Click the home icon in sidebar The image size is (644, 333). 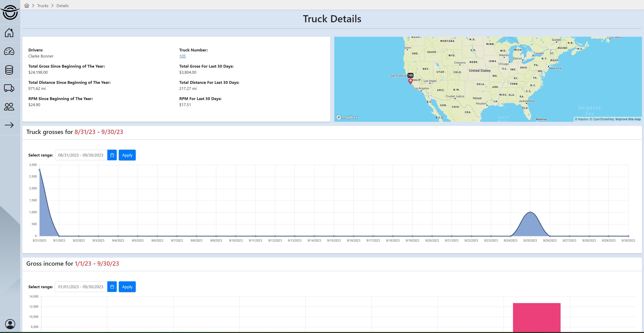[x=9, y=33]
